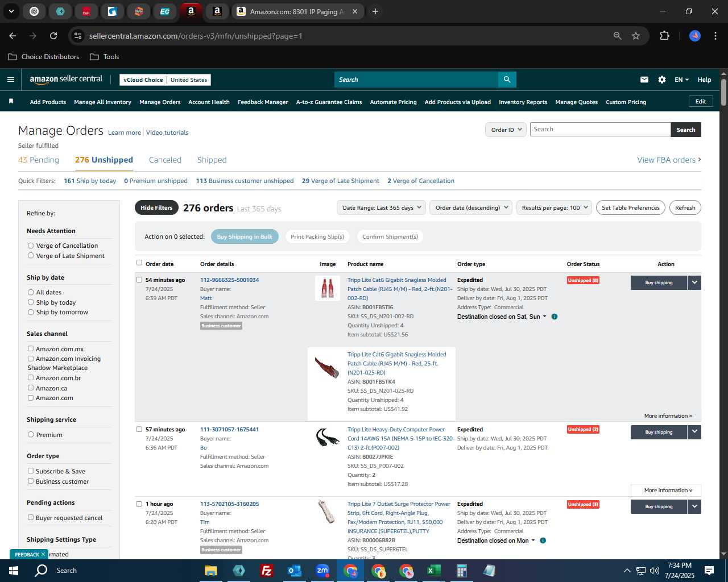This screenshot has width=728, height=582.
Task: Tick checkbox for order 112-9666325-5001034
Action: (x=139, y=280)
